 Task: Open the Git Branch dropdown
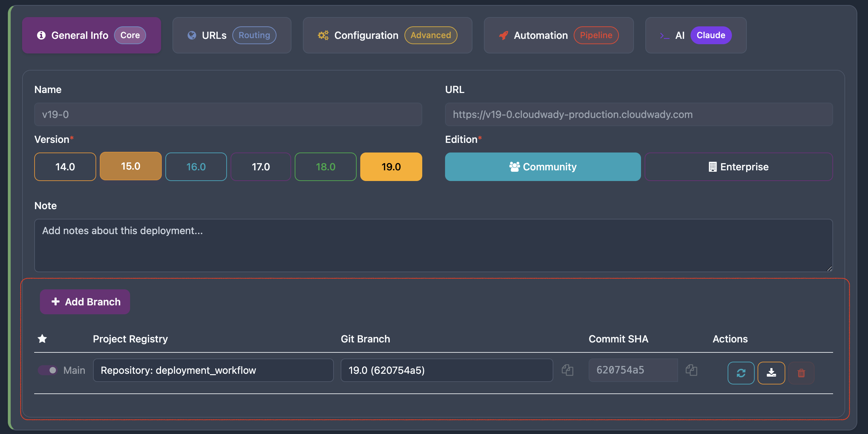[x=446, y=370]
